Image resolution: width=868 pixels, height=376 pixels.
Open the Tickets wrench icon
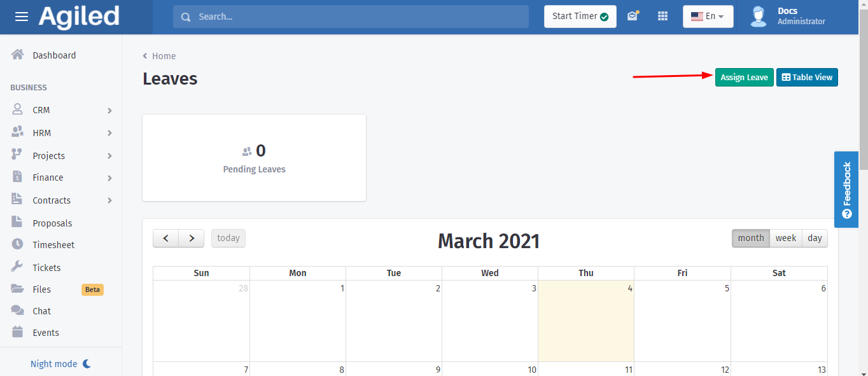click(x=18, y=267)
